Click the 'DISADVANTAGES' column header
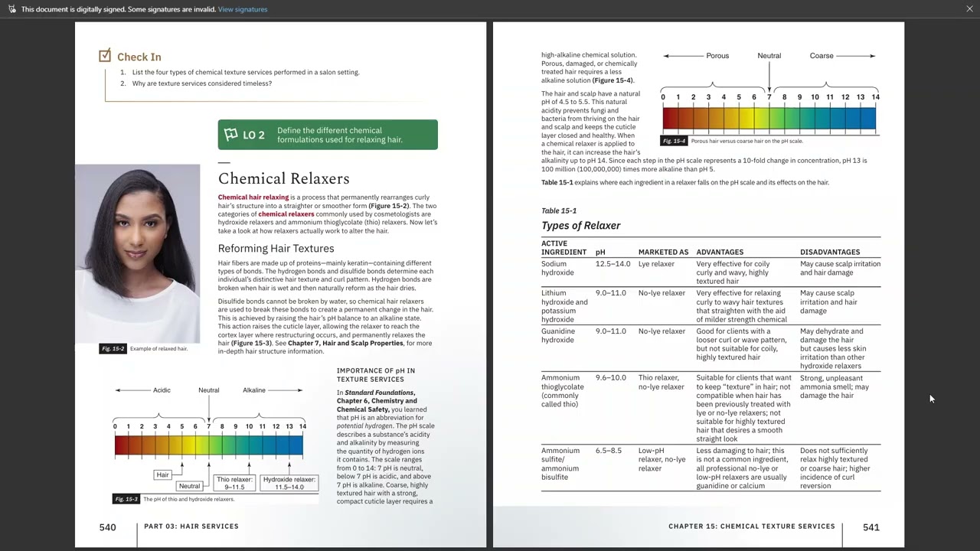 click(x=830, y=252)
